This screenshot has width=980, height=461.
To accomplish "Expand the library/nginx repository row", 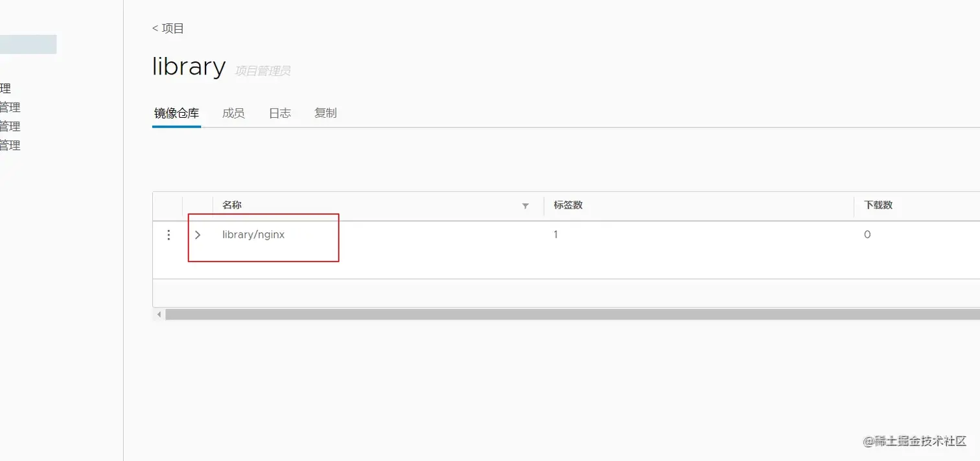I will 198,235.
